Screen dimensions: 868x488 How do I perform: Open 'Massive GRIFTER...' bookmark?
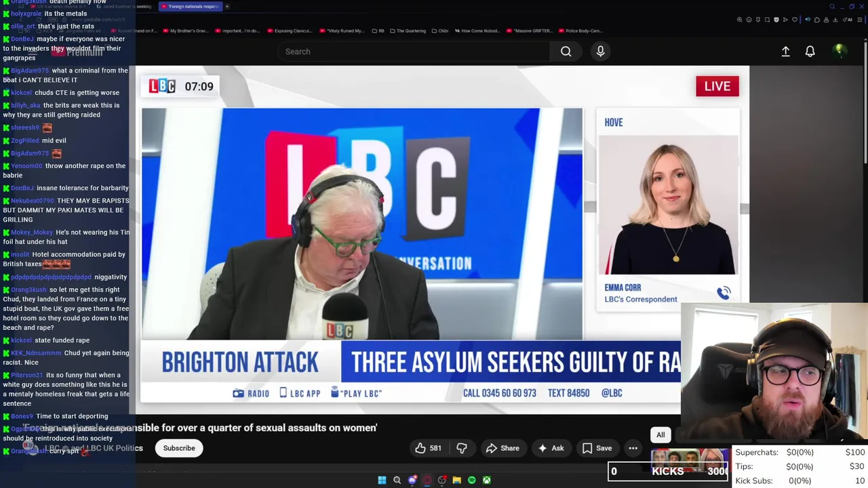tap(530, 30)
